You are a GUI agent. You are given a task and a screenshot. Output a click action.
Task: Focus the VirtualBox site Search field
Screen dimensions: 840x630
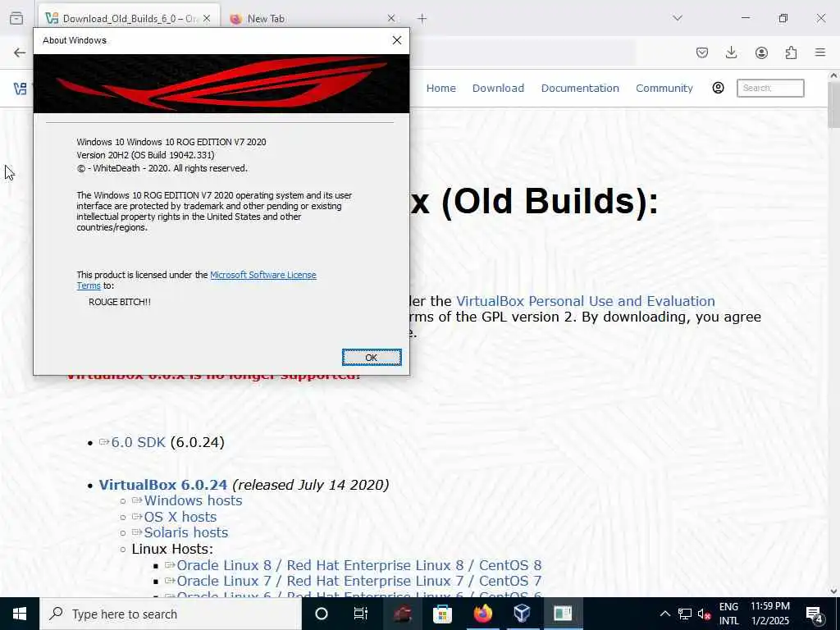point(770,88)
